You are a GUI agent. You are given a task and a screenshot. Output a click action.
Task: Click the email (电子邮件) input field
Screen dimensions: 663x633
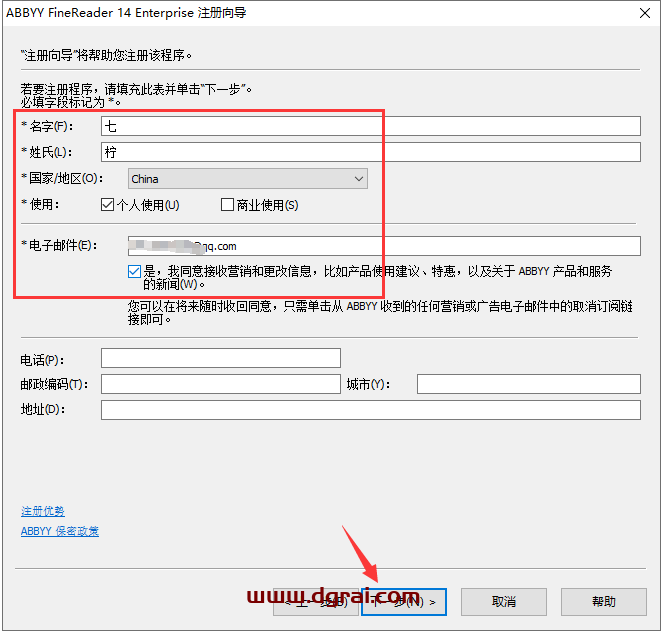click(384, 246)
